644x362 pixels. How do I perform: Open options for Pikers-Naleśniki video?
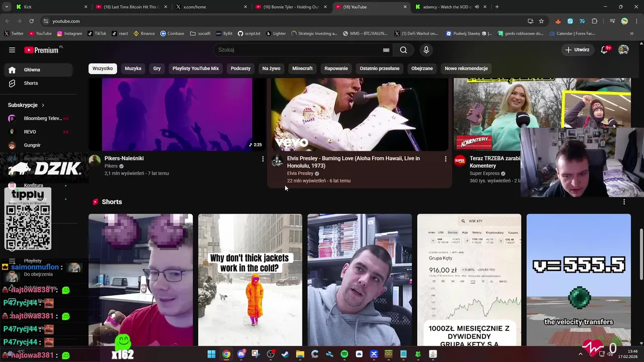[263, 159]
